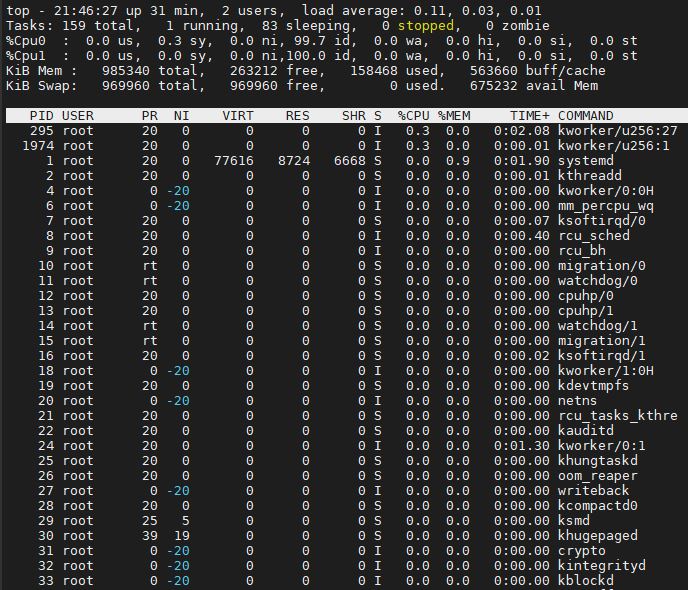688x590 pixels.
Task: Click the NI value 19 for khugepaged
Action: click(182, 536)
